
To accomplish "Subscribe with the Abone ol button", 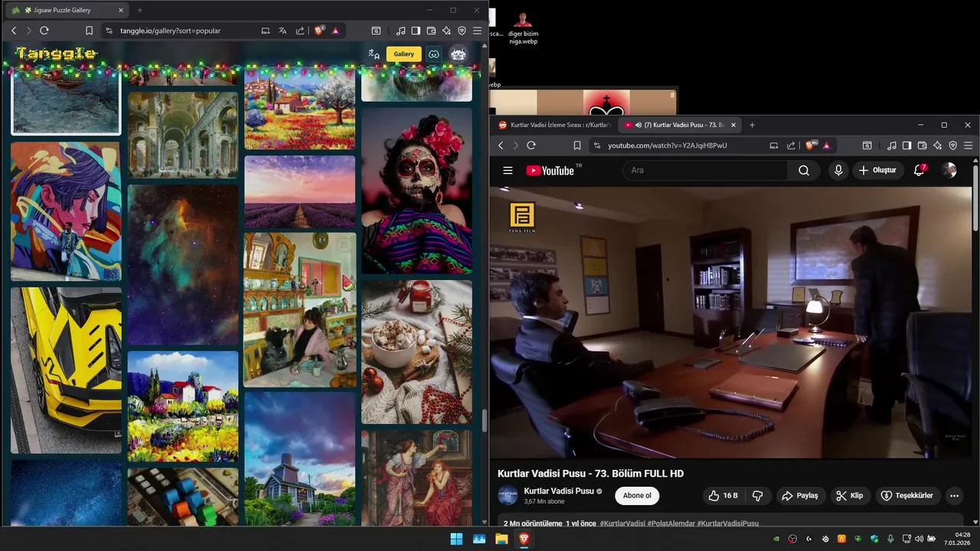I will [x=637, y=495].
